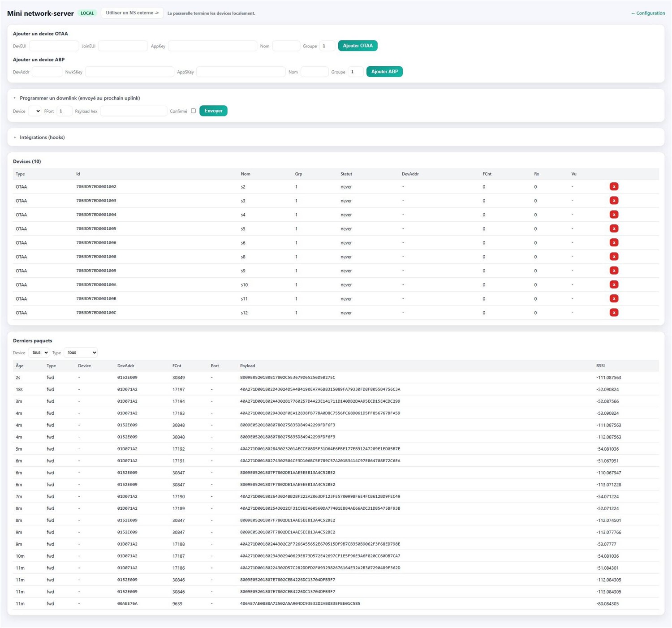Click packet FCnt 17186
This screenshot has height=628, width=672.
click(178, 568)
